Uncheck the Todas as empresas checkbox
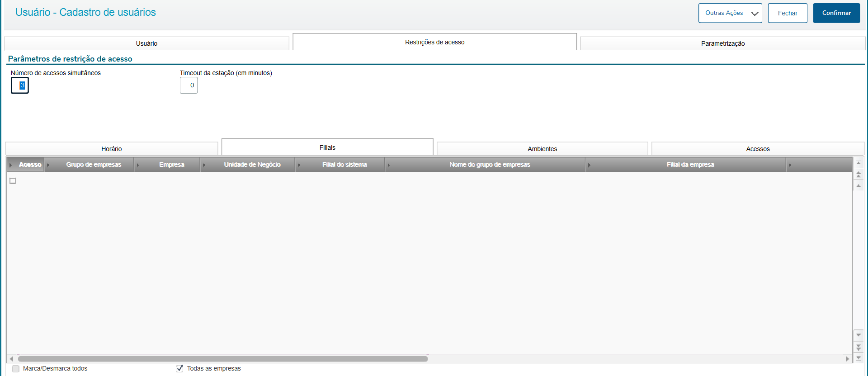This screenshot has height=376, width=868. 179,368
